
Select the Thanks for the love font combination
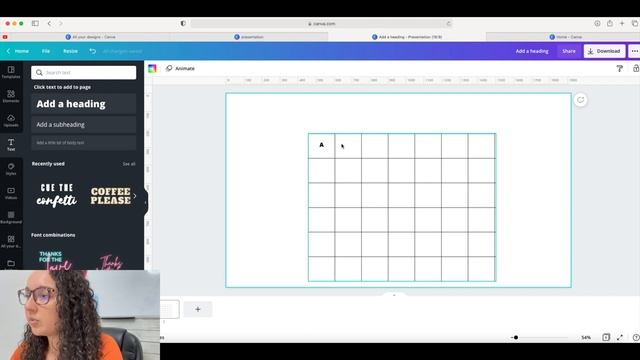[56, 260]
